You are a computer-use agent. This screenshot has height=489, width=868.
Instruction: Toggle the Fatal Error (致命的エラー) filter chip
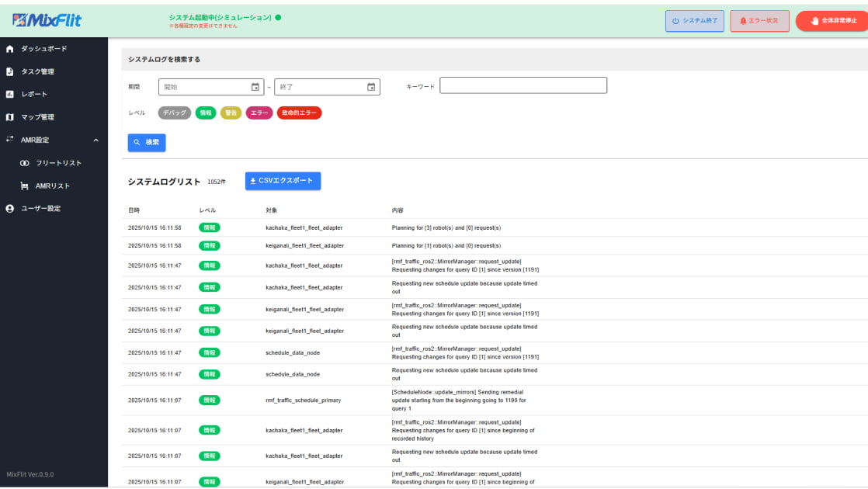(x=299, y=113)
